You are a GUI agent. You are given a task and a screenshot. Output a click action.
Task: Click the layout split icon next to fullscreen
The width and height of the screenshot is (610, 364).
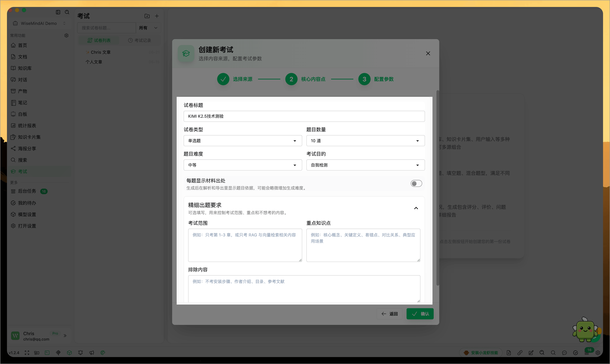[x=37, y=353]
